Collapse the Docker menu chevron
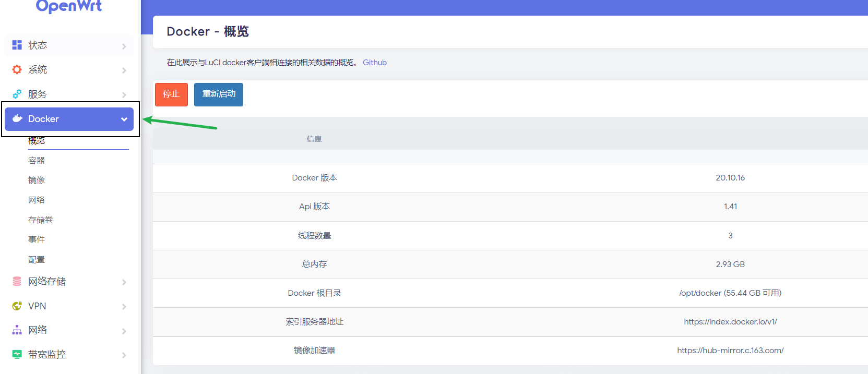Screen dimensions: 868x374 (124, 119)
